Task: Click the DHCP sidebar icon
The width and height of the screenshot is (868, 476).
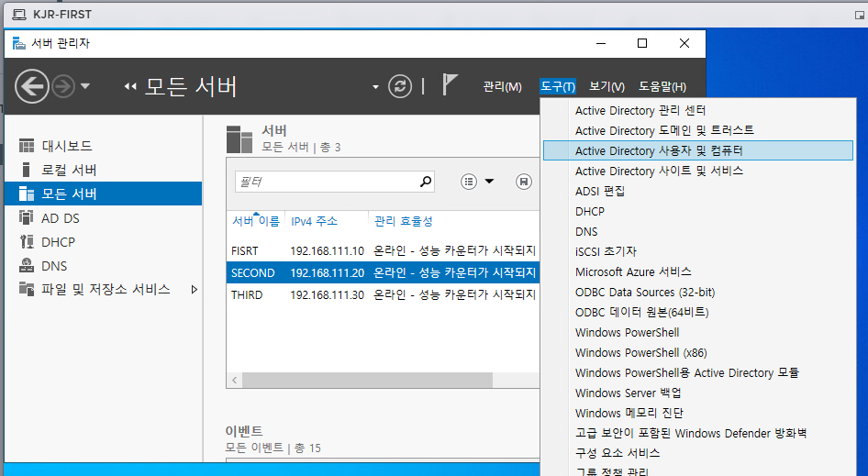Action: coord(26,242)
